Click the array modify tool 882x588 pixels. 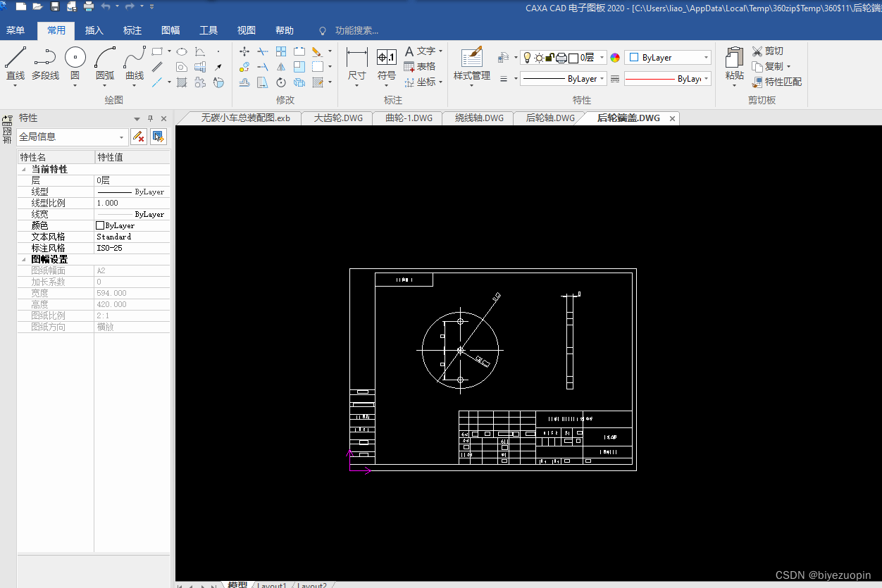pyautogui.click(x=281, y=51)
